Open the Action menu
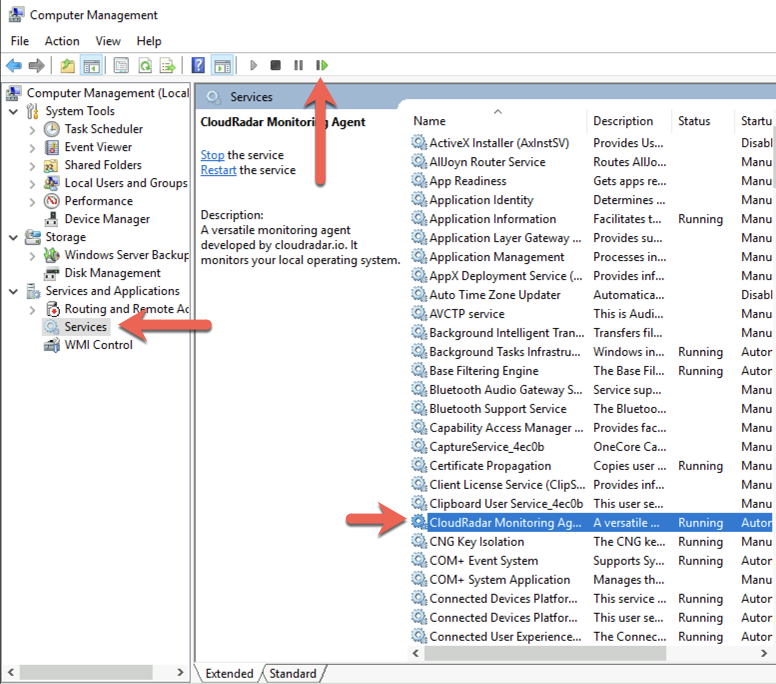 coord(62,41)
